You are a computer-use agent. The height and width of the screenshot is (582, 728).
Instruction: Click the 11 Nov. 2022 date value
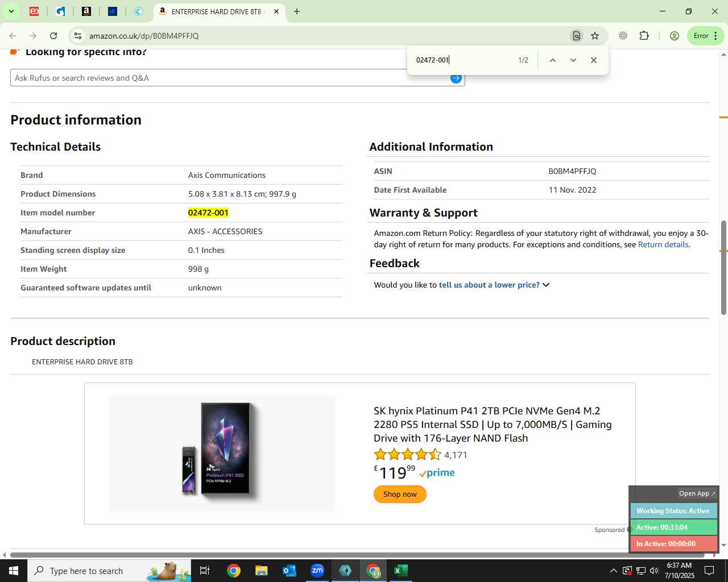572,190
